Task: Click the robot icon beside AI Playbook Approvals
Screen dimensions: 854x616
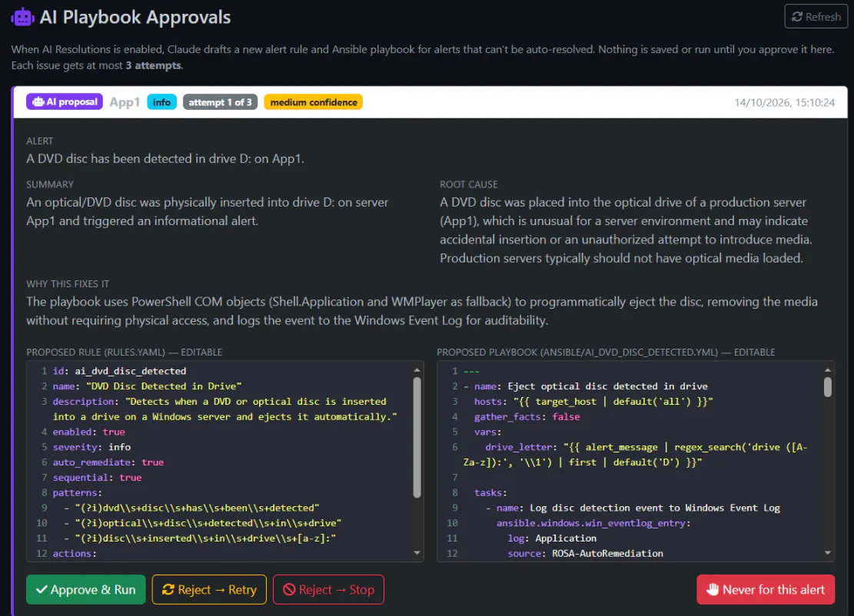Action: 22,17
